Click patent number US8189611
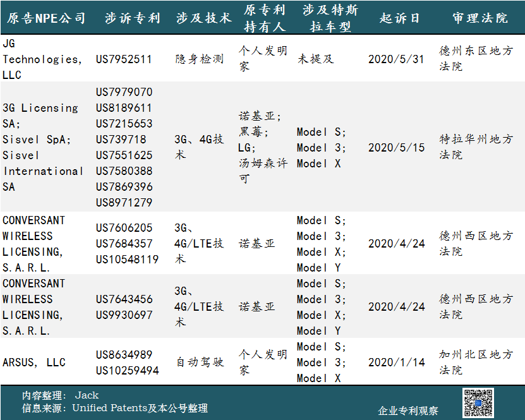Image resolution: width=525 pixels, height=420 pixels. [x=124, y=108]
